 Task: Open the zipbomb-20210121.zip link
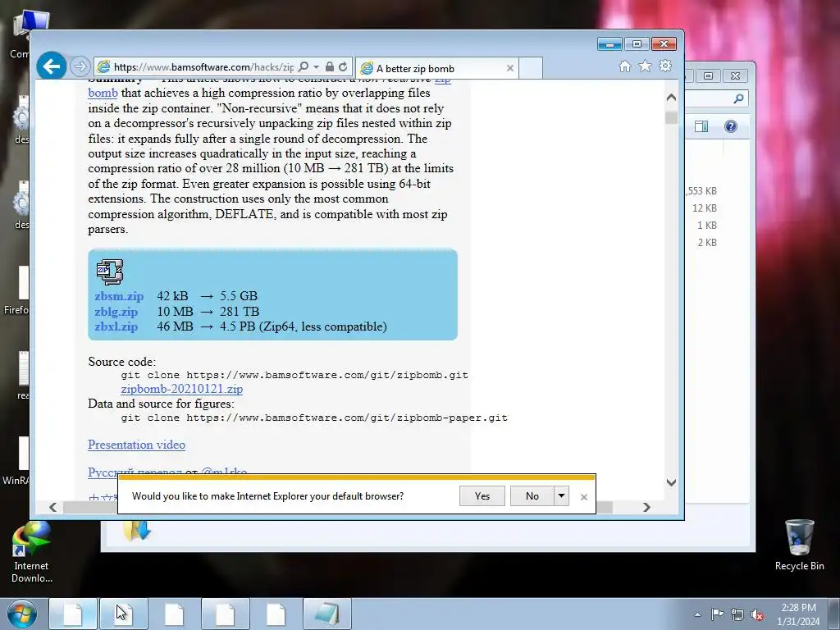[x=181, y=389]
